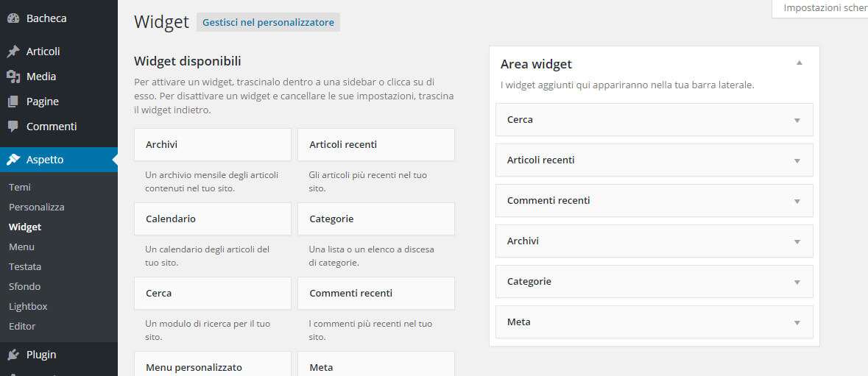Click text 'Un modulo di ricerca per il tuo sito'
This screenshot has width=868, height=376.
pos(208,330)
